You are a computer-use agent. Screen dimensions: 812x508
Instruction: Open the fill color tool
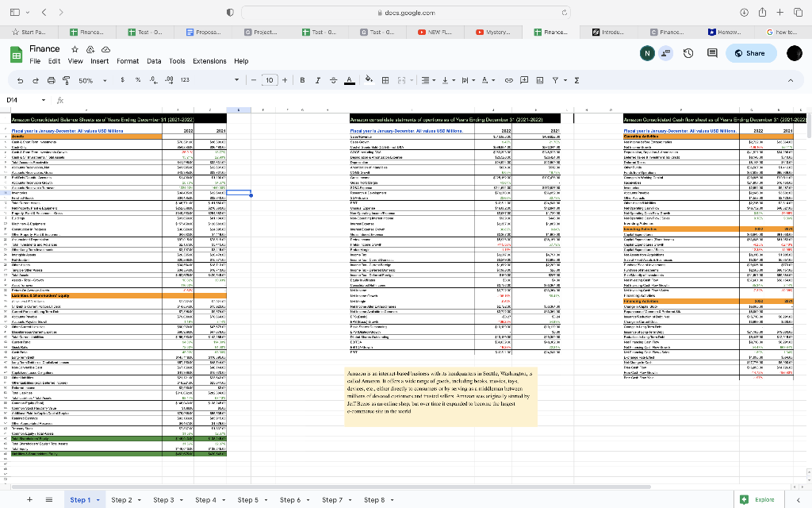[369, 79]
